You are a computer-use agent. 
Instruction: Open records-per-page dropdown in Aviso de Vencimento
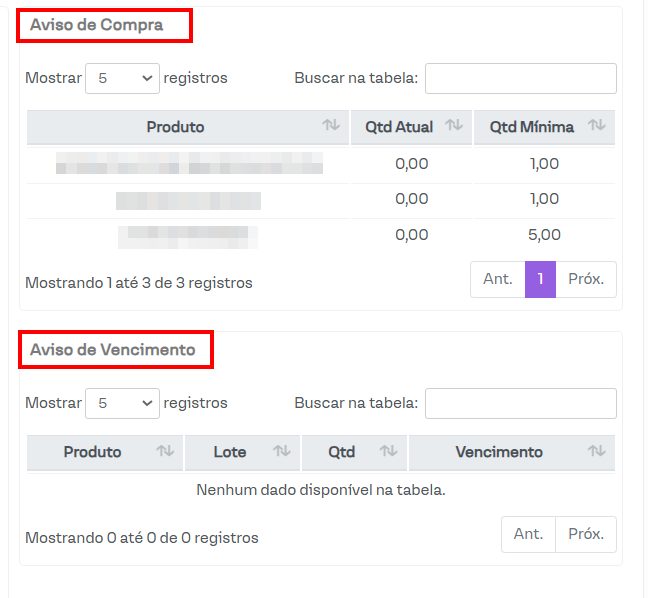click(x=122, y=403)
